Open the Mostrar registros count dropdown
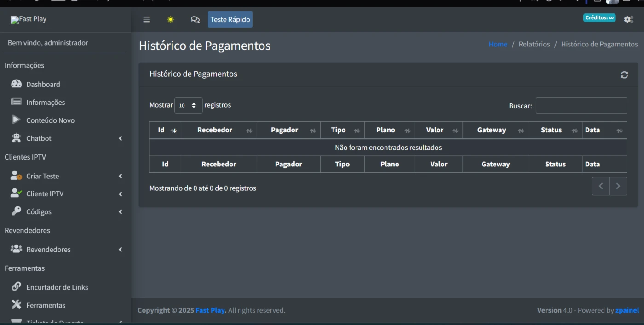Image resolution: width=644 pixels, height=325 pixels. [188, 105]
